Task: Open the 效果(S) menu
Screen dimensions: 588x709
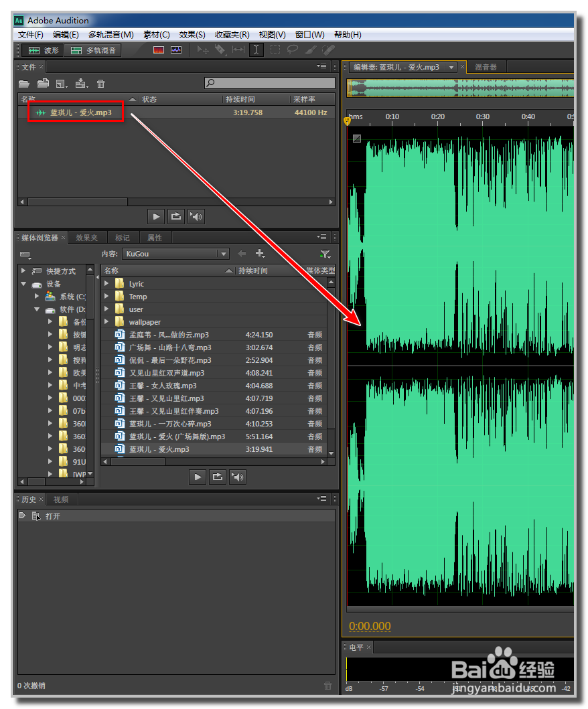Action: coord(192,35)
